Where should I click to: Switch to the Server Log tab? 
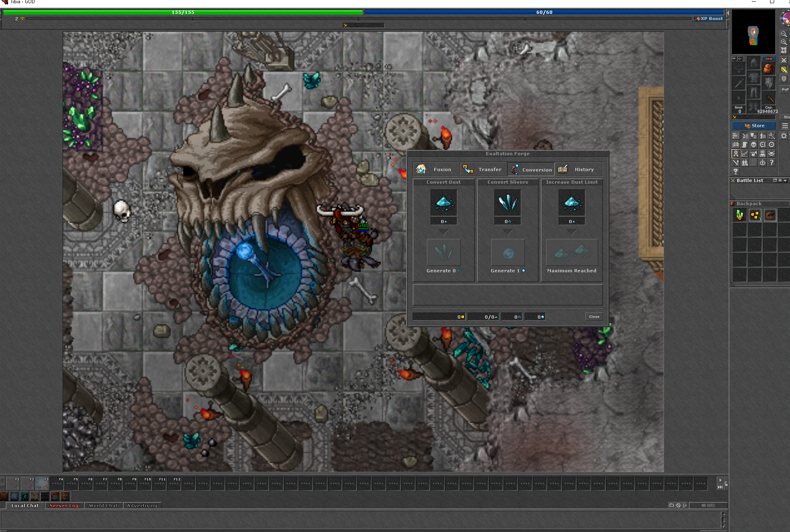(64, 506)
